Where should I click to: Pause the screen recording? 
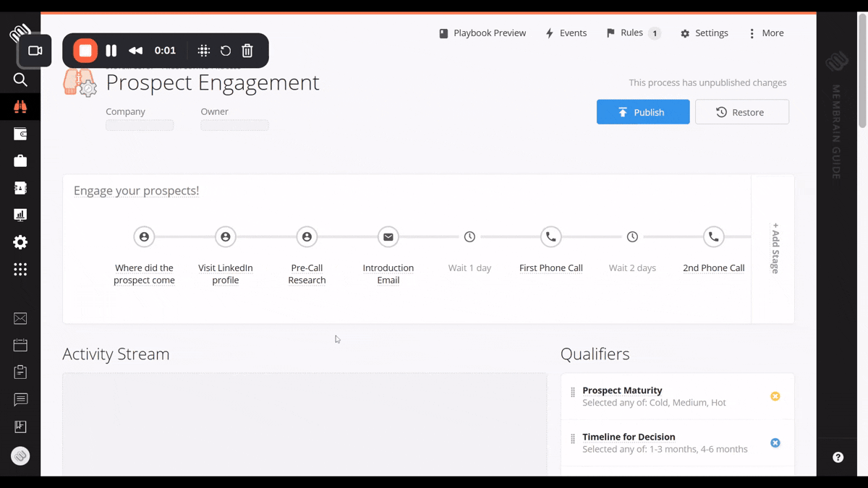(111, 51)
